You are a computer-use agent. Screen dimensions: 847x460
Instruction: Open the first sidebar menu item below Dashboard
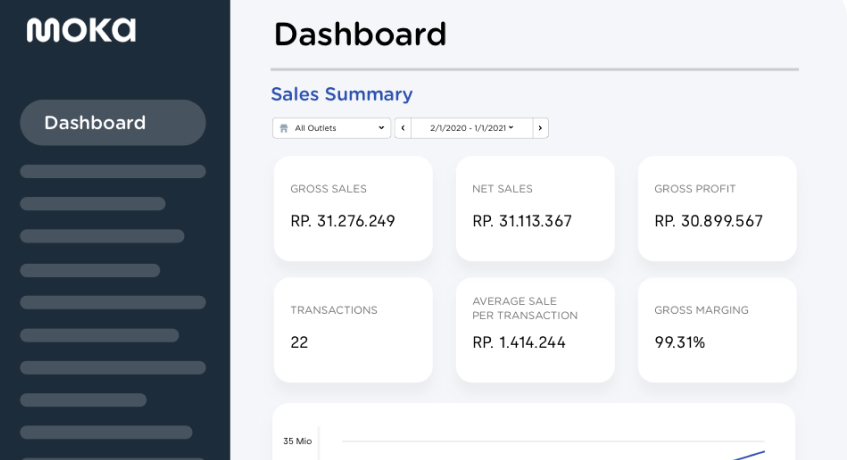click(113, 171)
